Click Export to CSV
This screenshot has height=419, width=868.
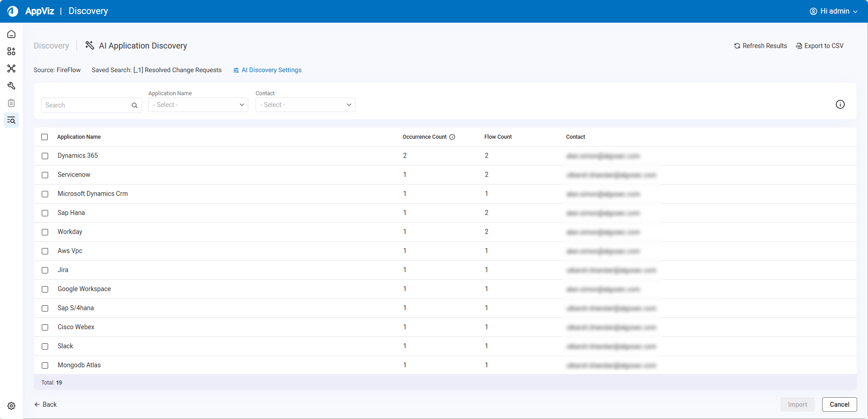(819, 46)
